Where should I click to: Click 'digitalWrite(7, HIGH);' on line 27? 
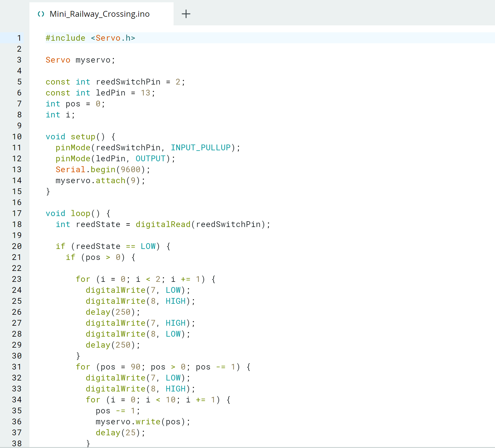pyautogui.click(x=140, y=323)
